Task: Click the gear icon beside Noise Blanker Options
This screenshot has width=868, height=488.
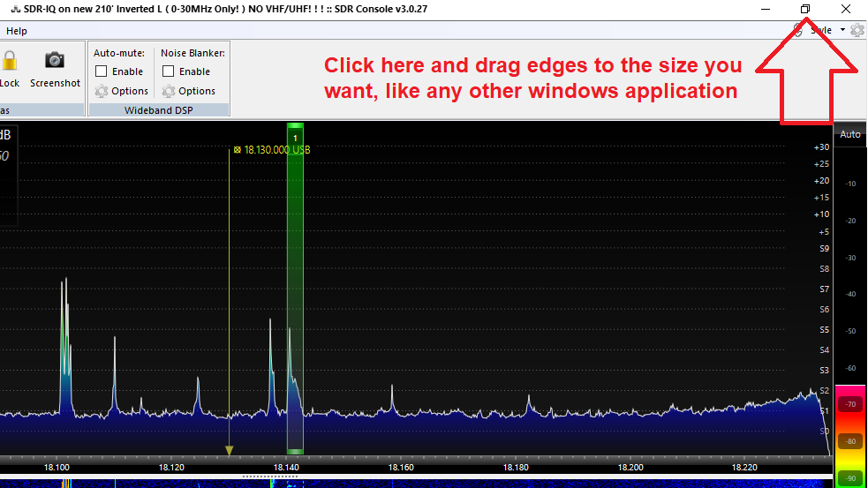Action: coord(169,91)
